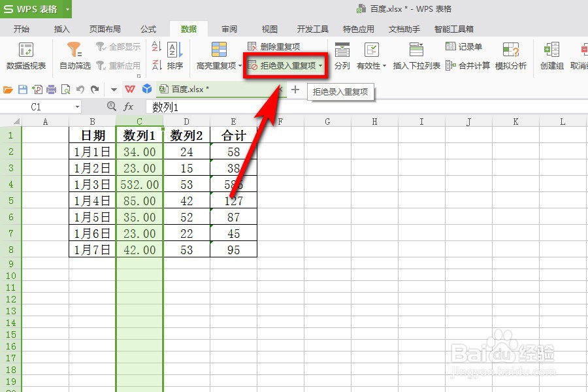Select the 分列 (Text to Columns) tool
588x392 pixels.
coord(342,56)
